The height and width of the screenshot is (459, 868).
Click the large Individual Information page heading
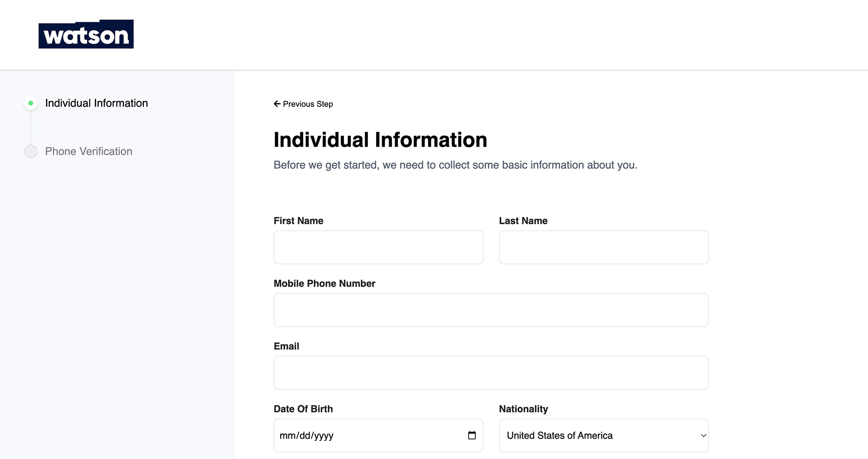point(380,140)
